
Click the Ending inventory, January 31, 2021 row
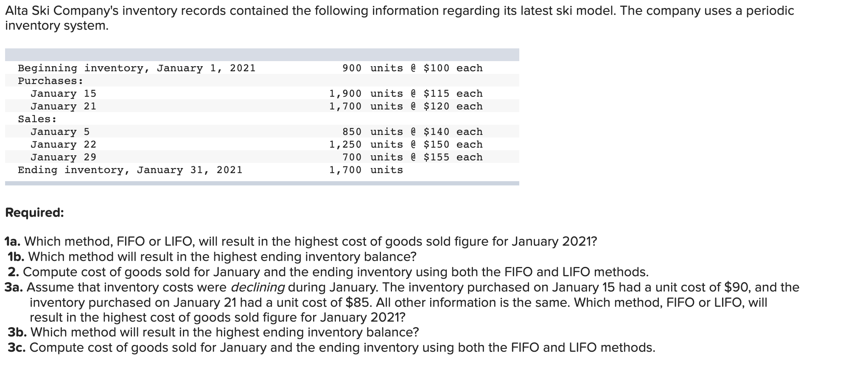[262, 170]
